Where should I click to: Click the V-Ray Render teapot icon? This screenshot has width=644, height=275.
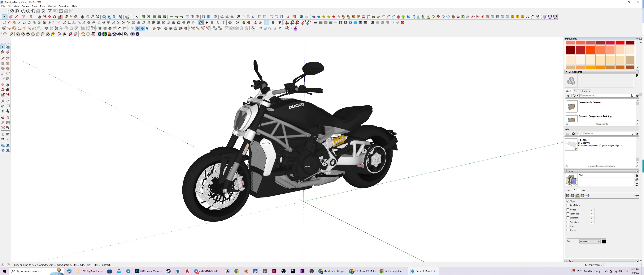pos(23,11)
